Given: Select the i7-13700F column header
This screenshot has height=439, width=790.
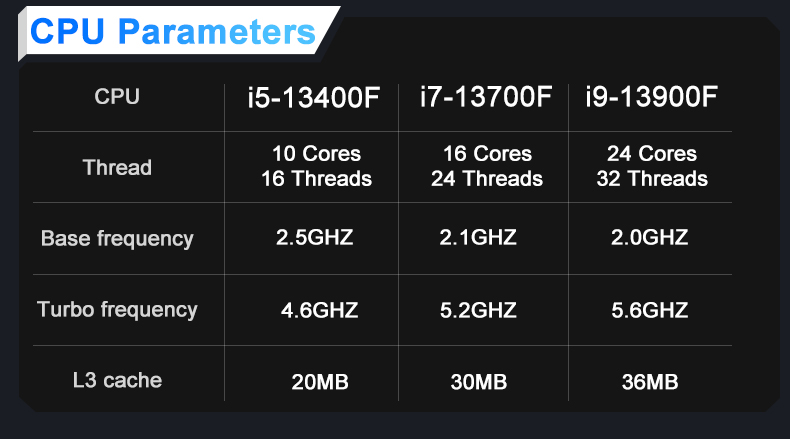Looking at the screenshot, I should pos(486,97).
